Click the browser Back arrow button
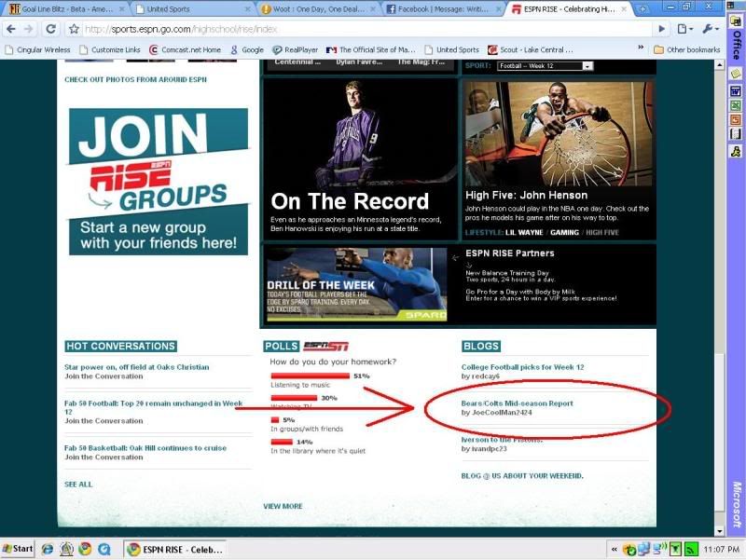The image size is (746, 560). pyautogui.click(x=12, y=29)
